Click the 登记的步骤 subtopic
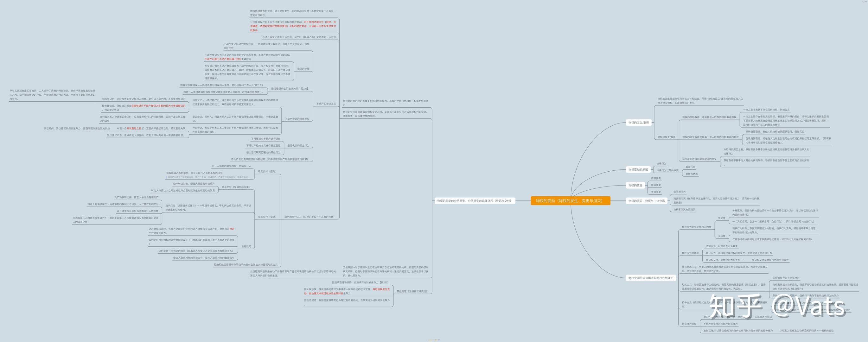Viewport: 868px width, 342px height. [303, 69]
